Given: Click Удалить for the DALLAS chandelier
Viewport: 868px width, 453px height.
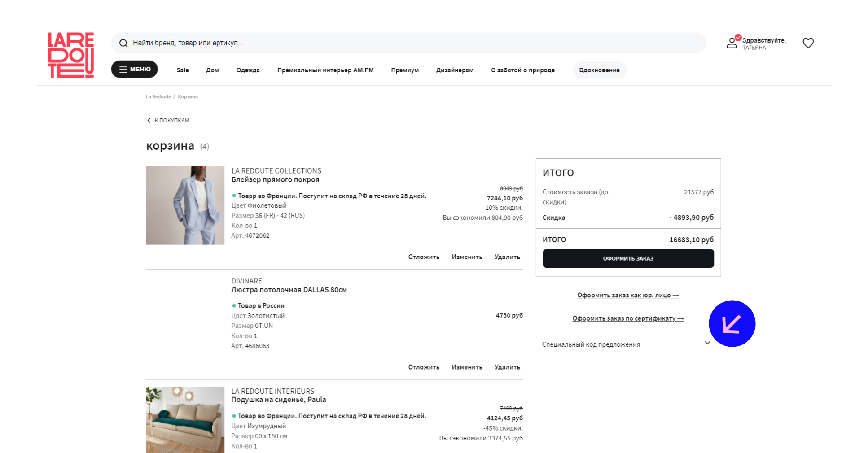Looking at the screenshot, I should click(507, 367).
